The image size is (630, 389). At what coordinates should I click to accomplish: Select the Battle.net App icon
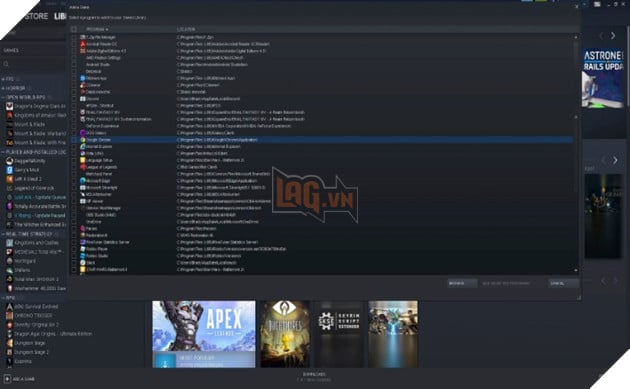point(83,78)
